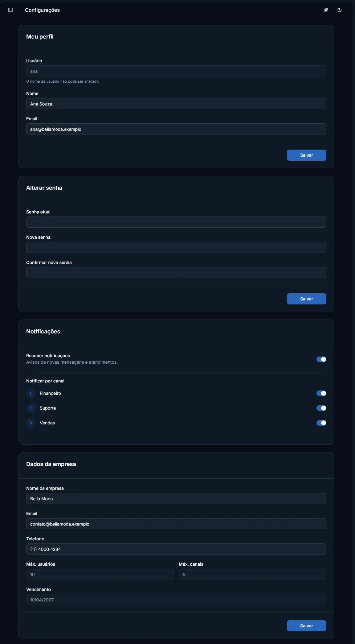Click the Vendas channel avatar V
The height and width of the screenshot is (644, 355).
pyautogui.click(x=31, y=423)
